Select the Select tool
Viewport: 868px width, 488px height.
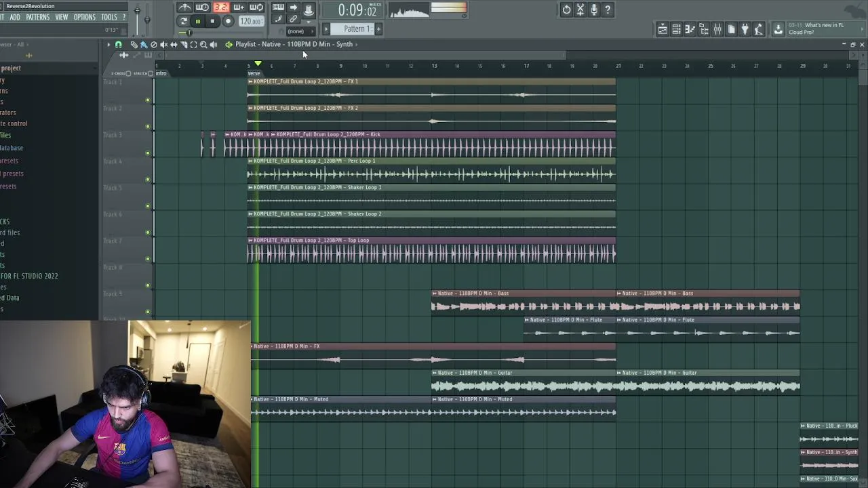point(193,44)
